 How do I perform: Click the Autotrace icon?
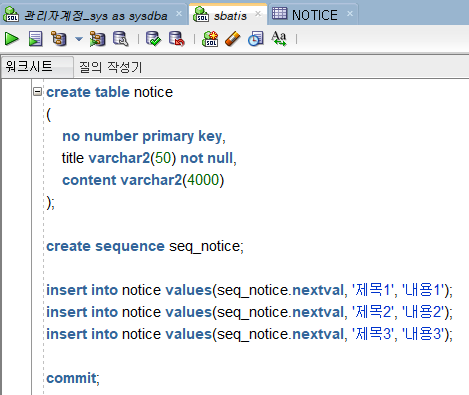(x=97, y=39)
